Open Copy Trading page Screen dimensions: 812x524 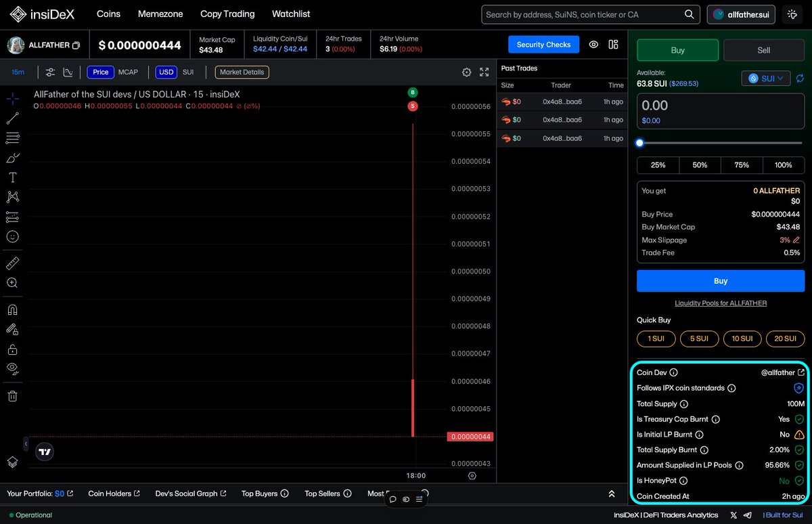[227, 14]
